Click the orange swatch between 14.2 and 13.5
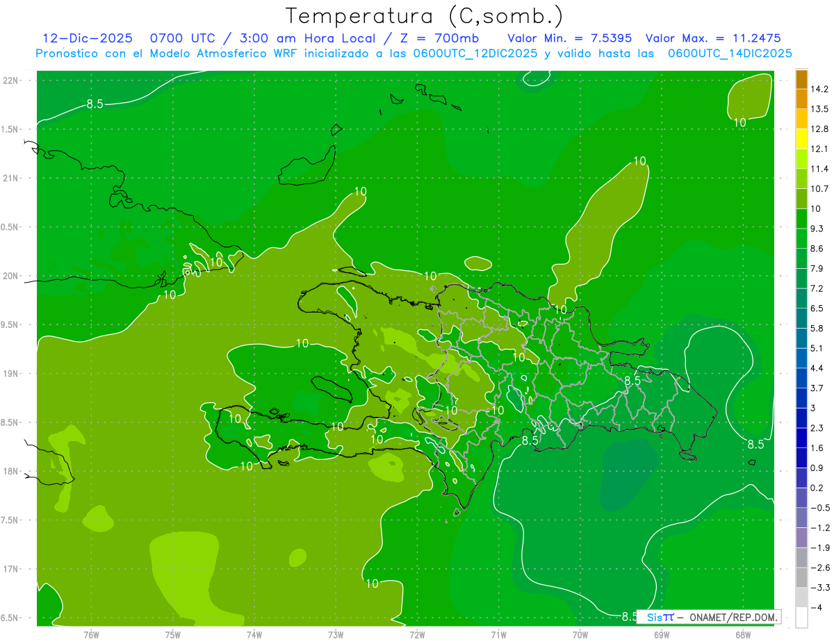 pyautogui.click(x=801, y=99)
